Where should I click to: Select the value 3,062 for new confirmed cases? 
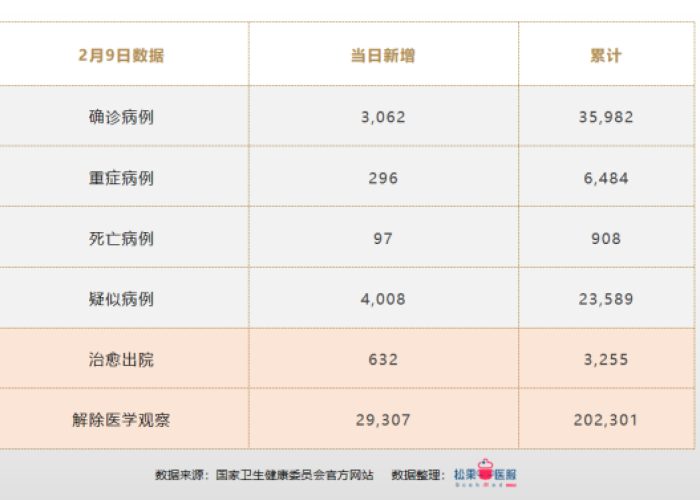[x=383, y=117]
